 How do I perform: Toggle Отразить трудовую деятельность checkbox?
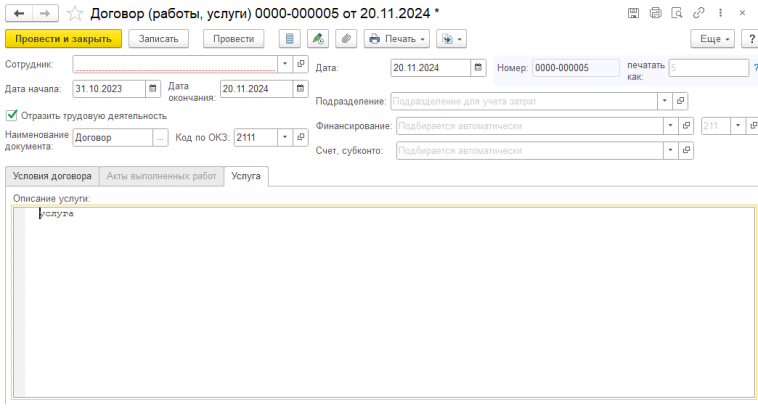tap(12, 115)
